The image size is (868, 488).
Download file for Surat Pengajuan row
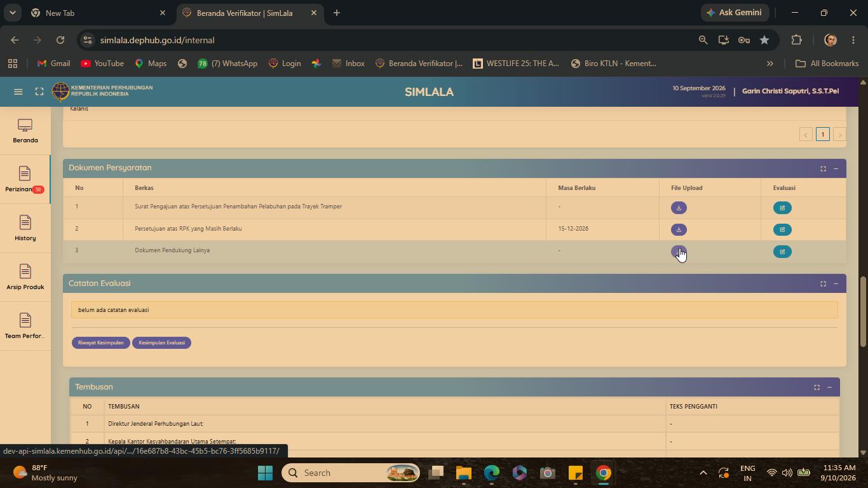pos(679,208)
